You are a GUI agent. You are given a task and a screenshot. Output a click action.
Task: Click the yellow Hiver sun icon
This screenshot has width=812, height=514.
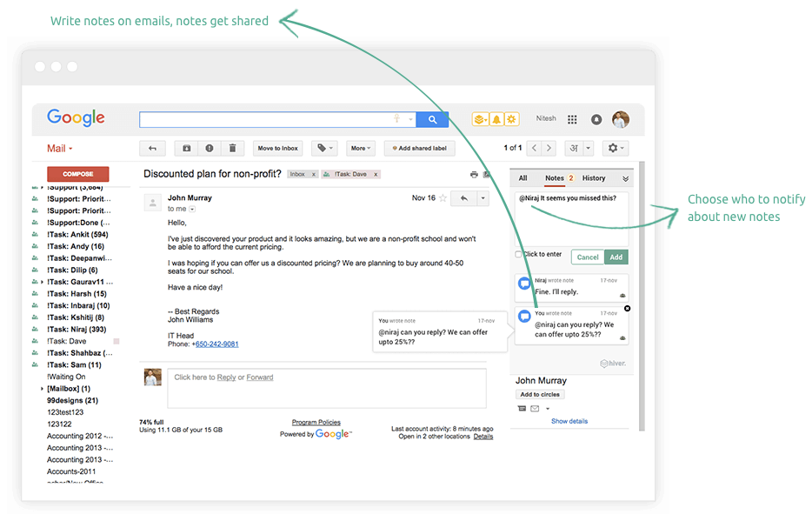click(512, 120)
